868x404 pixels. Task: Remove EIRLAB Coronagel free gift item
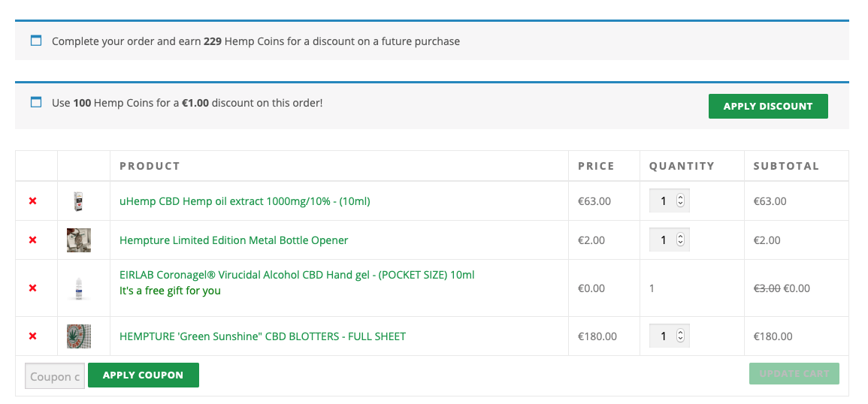click(x=32, y=288)
